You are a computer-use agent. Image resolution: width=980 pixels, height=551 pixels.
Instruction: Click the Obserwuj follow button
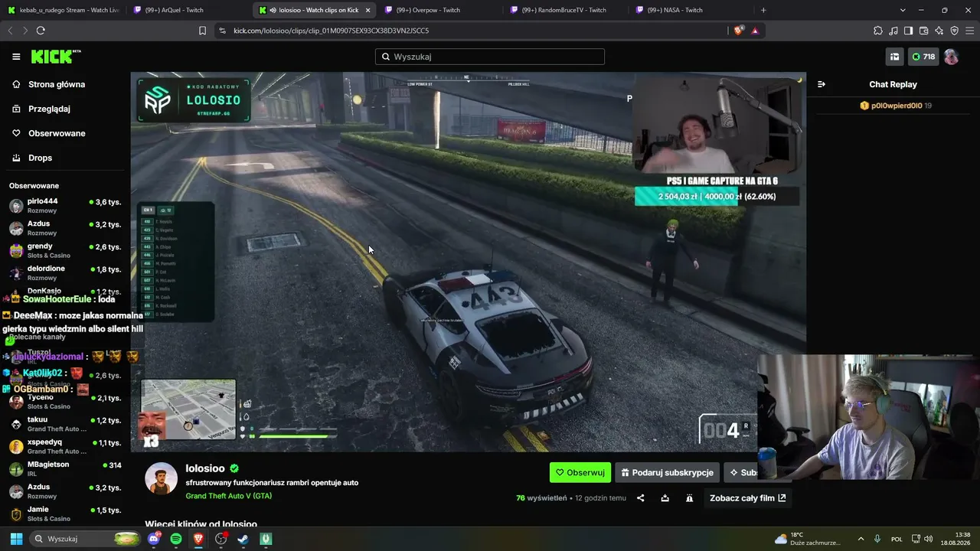tap(580, 473)
